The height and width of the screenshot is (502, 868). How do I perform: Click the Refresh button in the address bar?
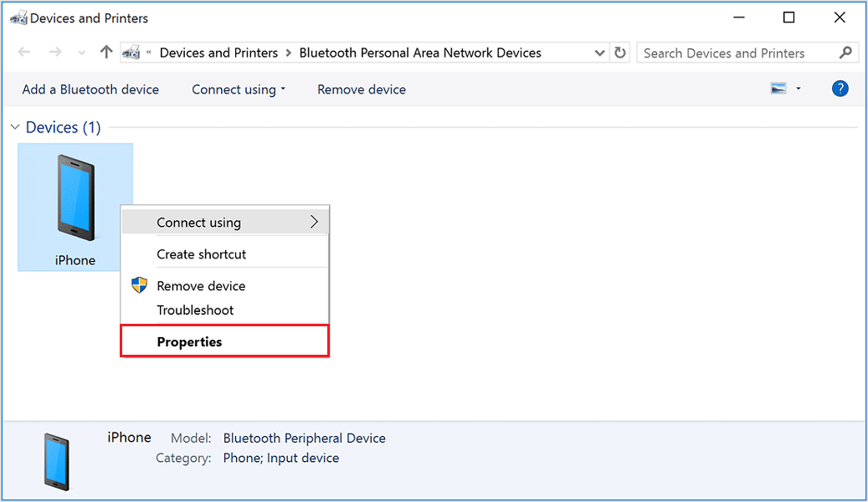point(620,53)
